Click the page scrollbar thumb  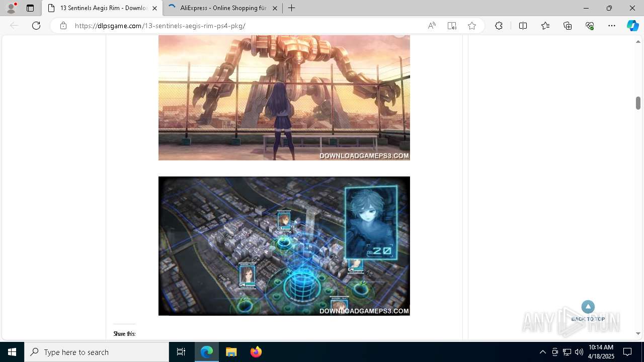[x=638, y=103]
